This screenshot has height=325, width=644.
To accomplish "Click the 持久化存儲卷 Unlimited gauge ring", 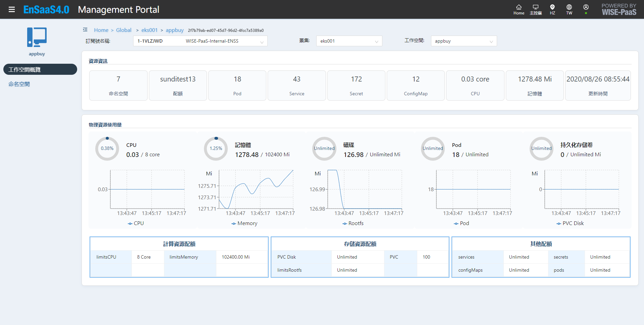I will pos(541,149).
